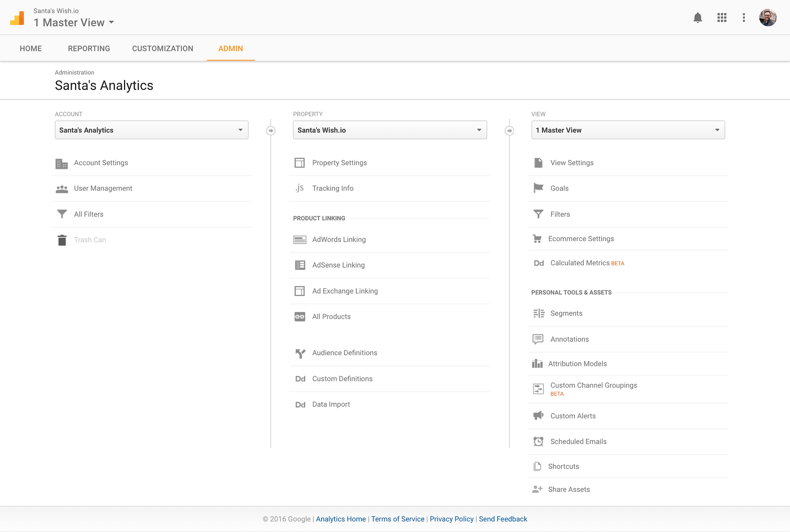
Task: Click the Ecommerce Settings cart icon
Action: tap(538, 239)
